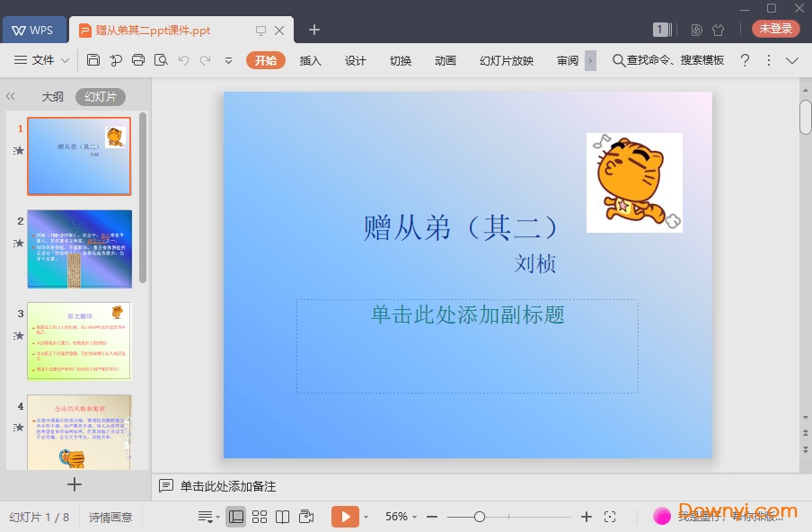Image resolution: width=812 pixels, height=532 pixels.
Task: Open the 56% zoom level dropdown
Action: (400, 517)
